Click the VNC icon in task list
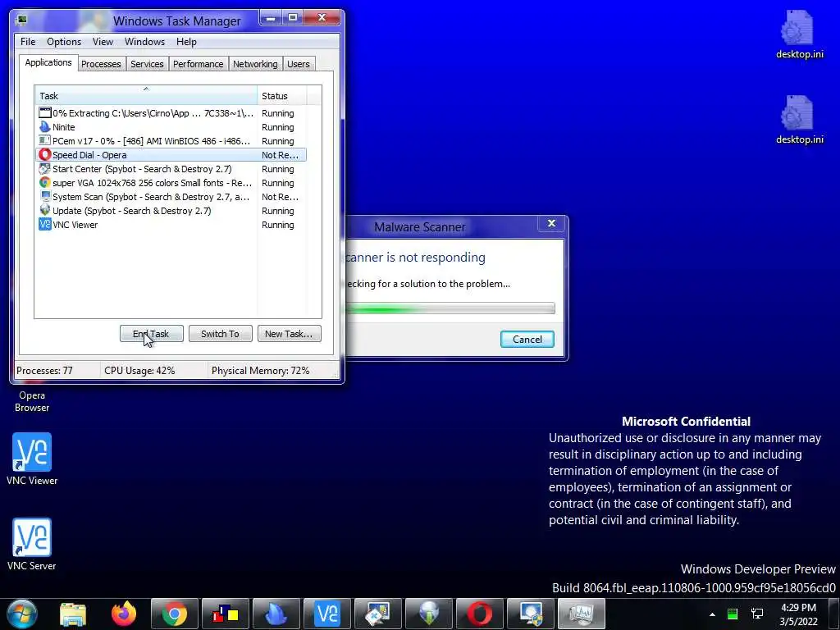Image resolution: width=840 pixels, height=630 pixels. pyautogui.click(x=45, y=225)
